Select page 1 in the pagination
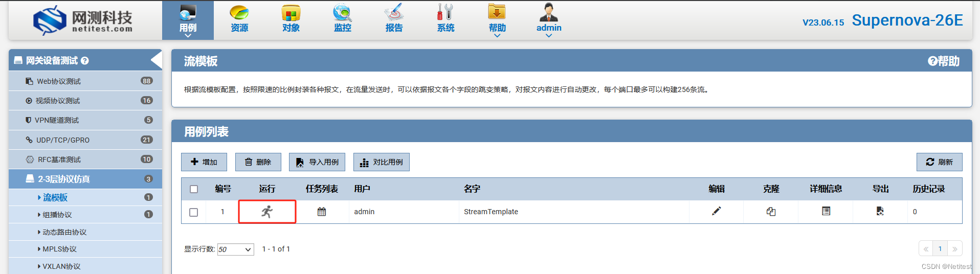The height and width of the screenshot is (274, 980). [x=940, y=249]
